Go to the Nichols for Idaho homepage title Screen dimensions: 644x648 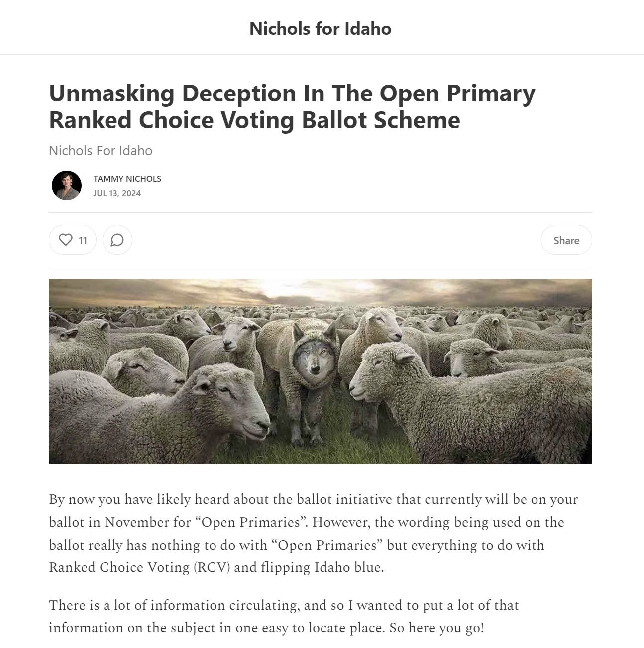pyautogui.click(x=321, y=28)
